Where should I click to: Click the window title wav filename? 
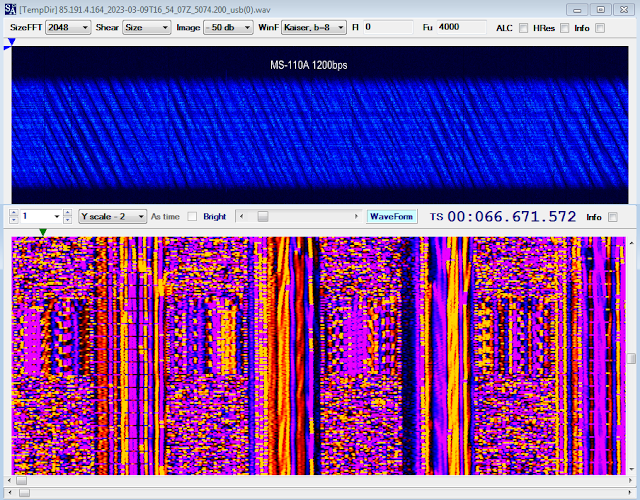(144, 10)
